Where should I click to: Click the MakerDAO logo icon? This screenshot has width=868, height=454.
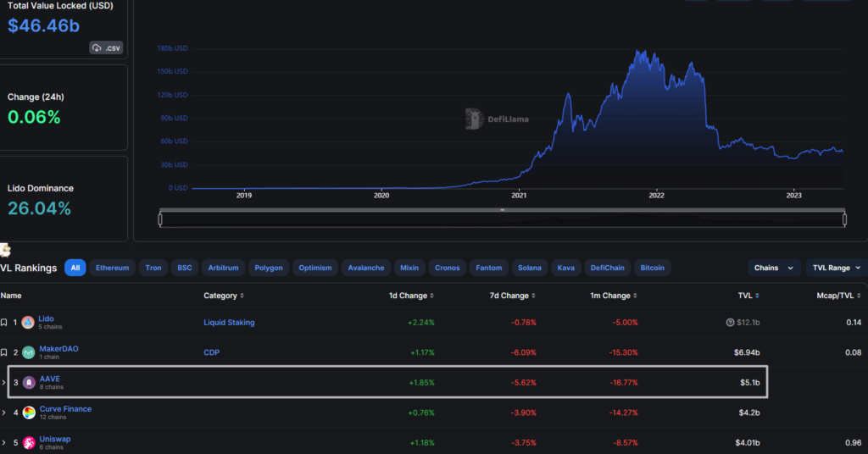point(28,352)
